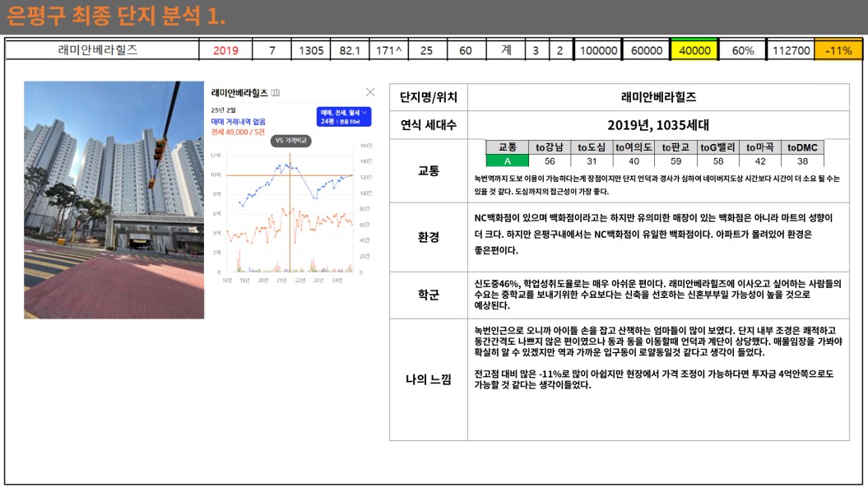Select the 82.1 value cell
This screenshot has height=488, width=868.
point(350,50)
